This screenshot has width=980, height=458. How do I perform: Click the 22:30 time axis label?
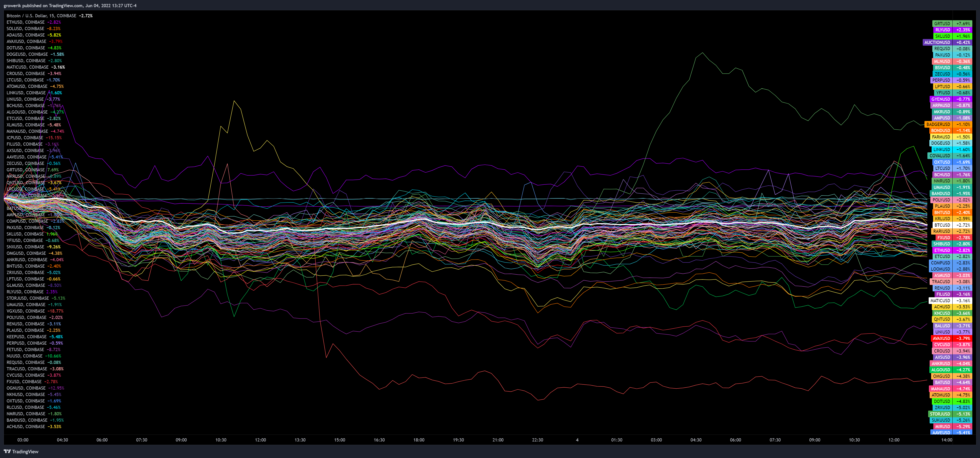(x=537, y=440)
